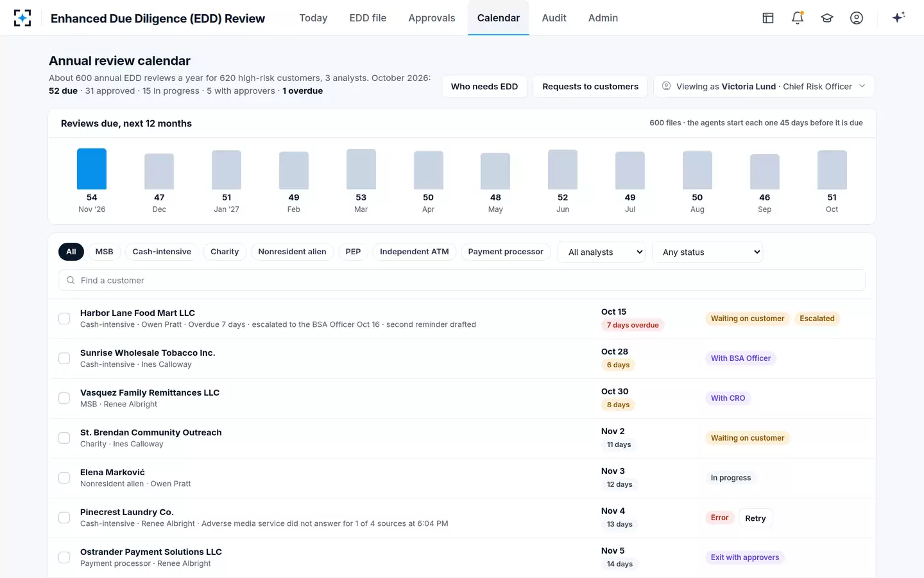924x578 pixels.
Task: Click the 7 days overdue badge
Action: coord(633,325)
